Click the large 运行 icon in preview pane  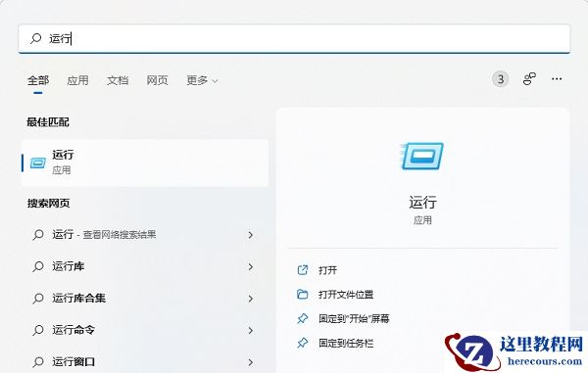[422, 156]
